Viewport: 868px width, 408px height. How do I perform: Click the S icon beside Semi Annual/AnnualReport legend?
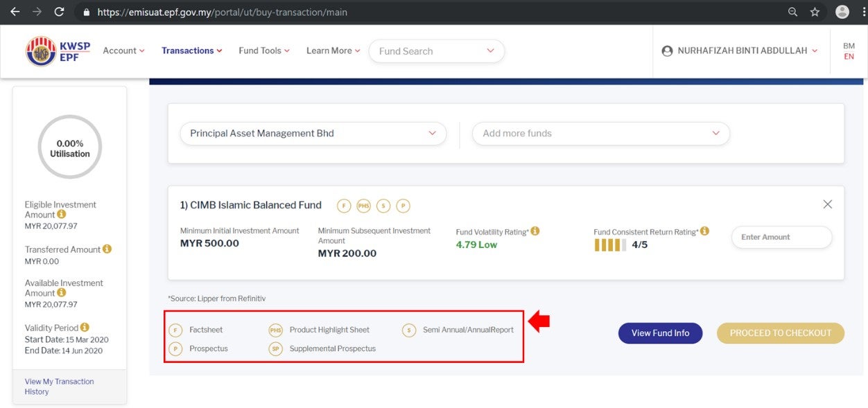pos(409,330)
